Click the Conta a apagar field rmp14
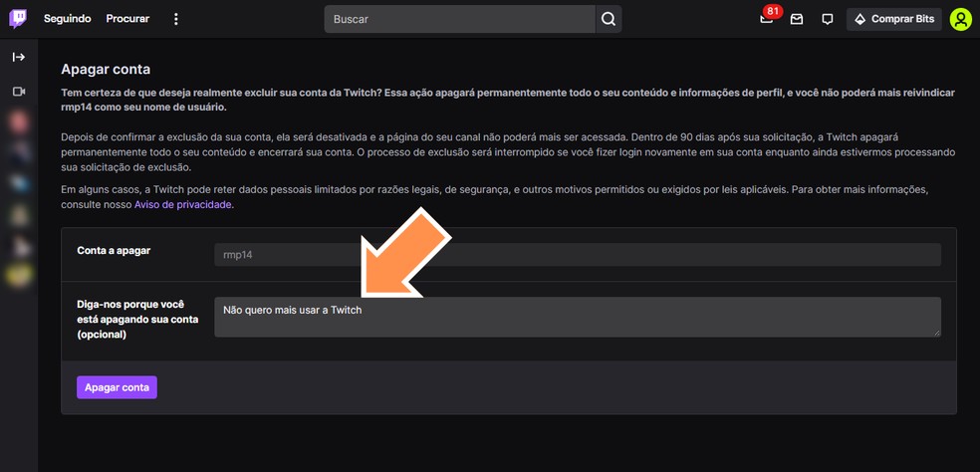Screen dimensions: 980x472 click(578, 255)
